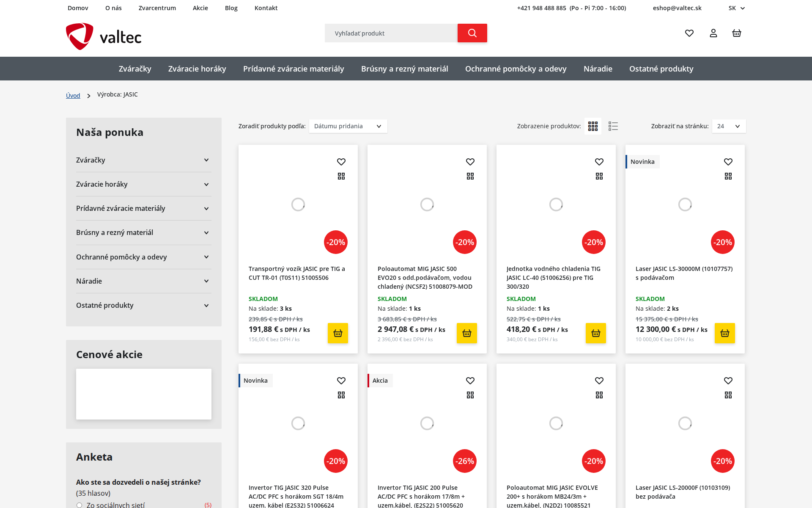Viewport: 812px width, 508px height.
Task: Open items per page dropdown showing 24
Action: point(728,126)
